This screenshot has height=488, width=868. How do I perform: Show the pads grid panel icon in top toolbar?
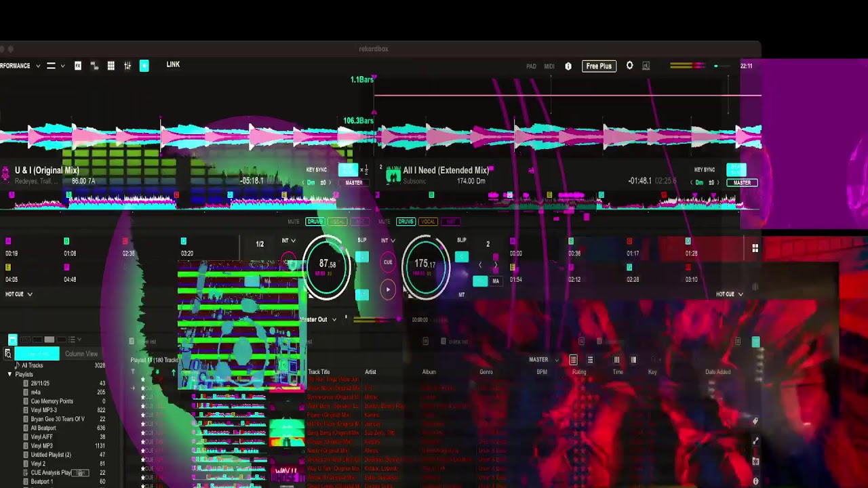point(111,66)
